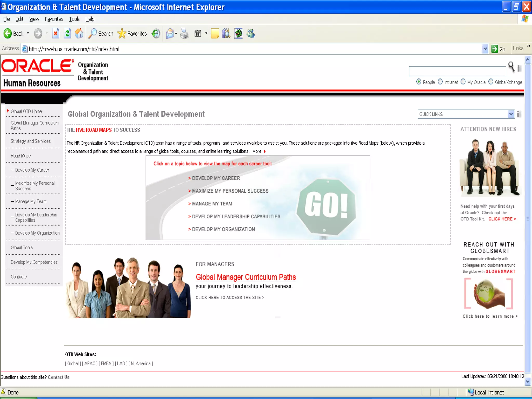The width and height of the screenshot is (532, 399).
Task: Click the Refresh page icon
Action: (67, 34)
